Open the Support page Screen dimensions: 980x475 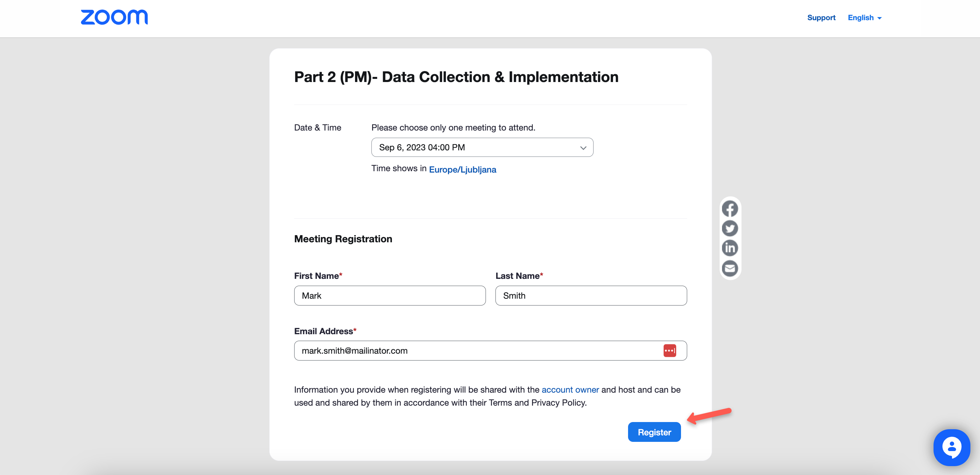click(x=821, y=18)
